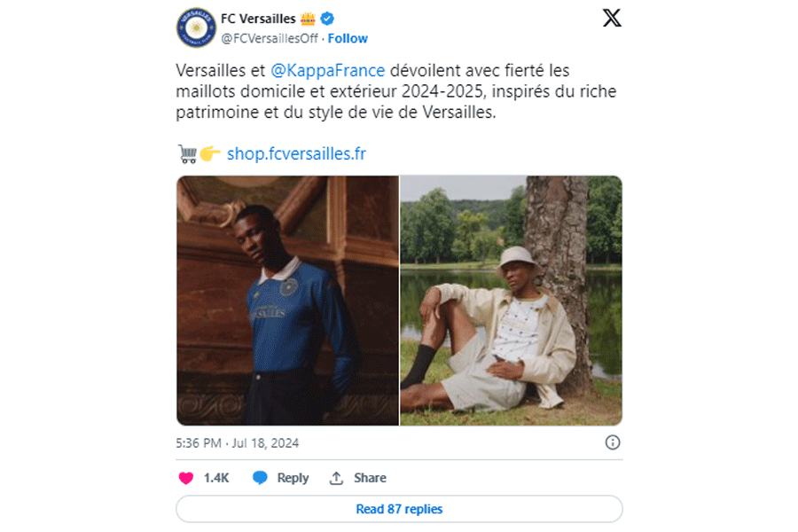Image resolution: width=798 pixels, height=532 pixels.
Task: Click the blue verified badge icon
Action: point(327,19)
